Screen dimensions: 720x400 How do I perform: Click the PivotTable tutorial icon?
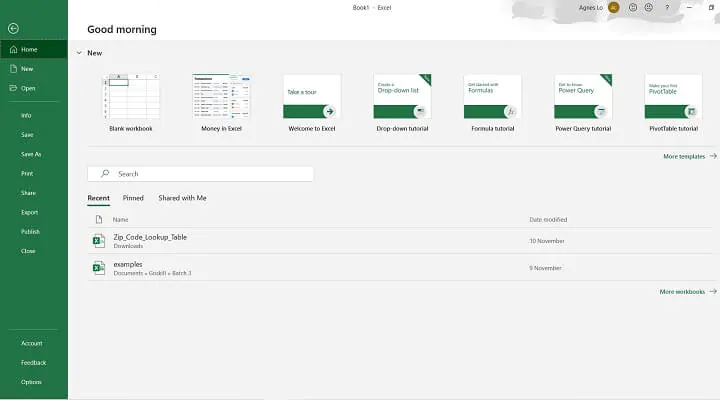pos(691,111)
